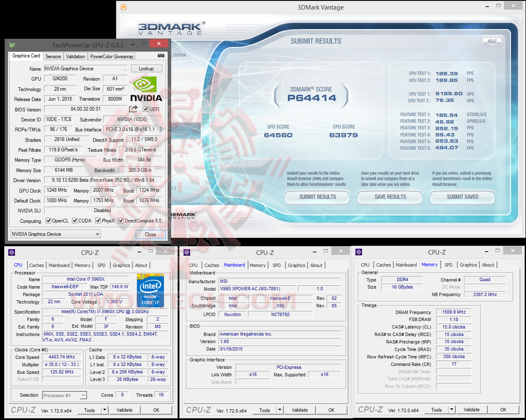Click the Mainboard CPU-Z window's title icon
Screen dimensions: 526x420
coord(187,252)
